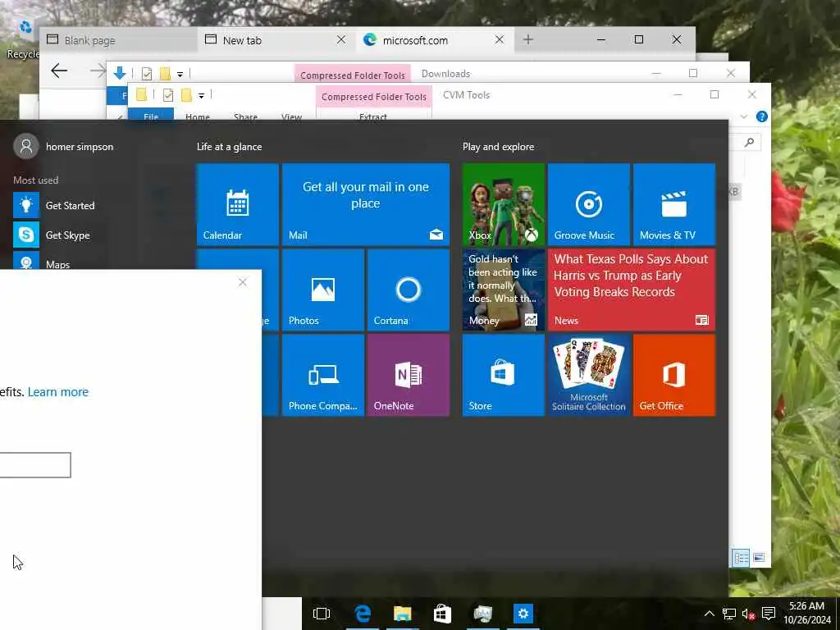Click the blue down-arrow icon in Downloads
840x630 pixels.
click(120, 73)
